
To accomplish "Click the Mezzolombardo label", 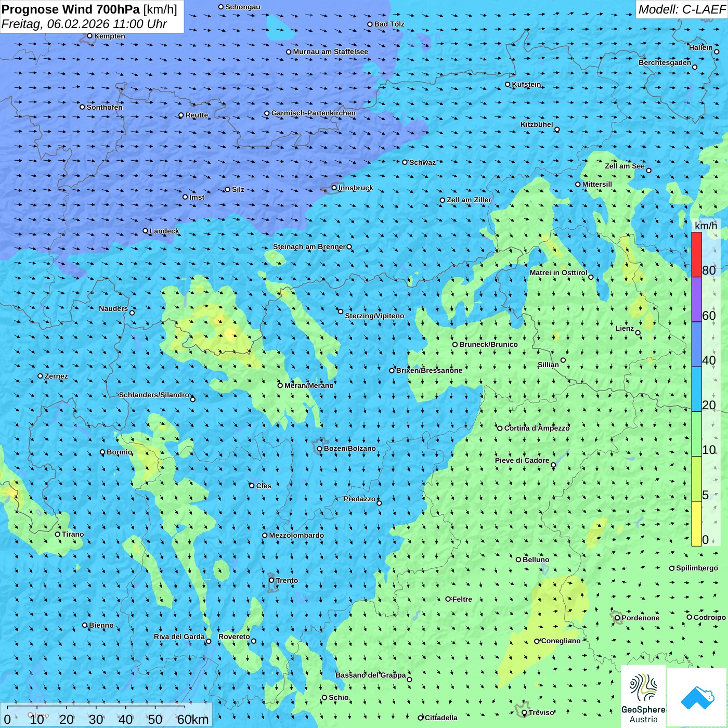I will 296,535.
